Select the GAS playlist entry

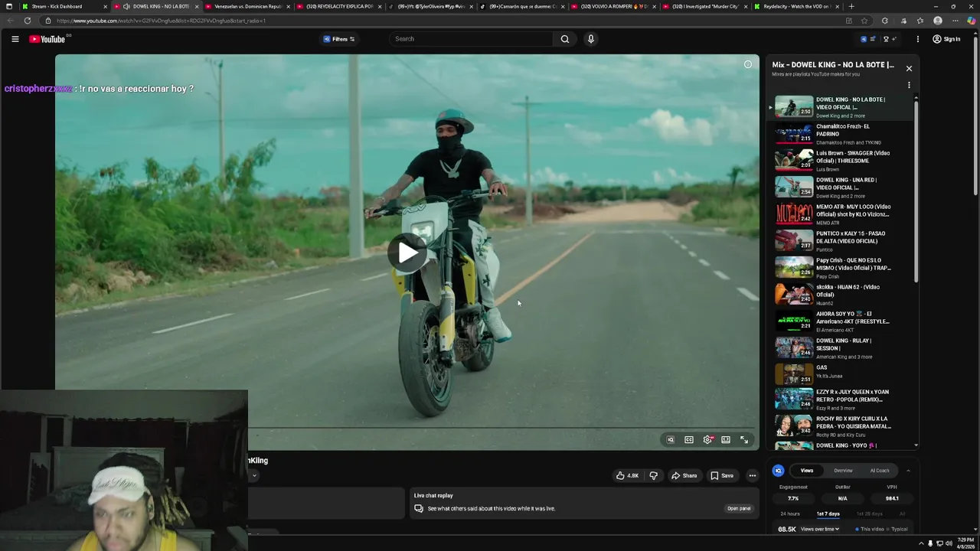(841, 373)
